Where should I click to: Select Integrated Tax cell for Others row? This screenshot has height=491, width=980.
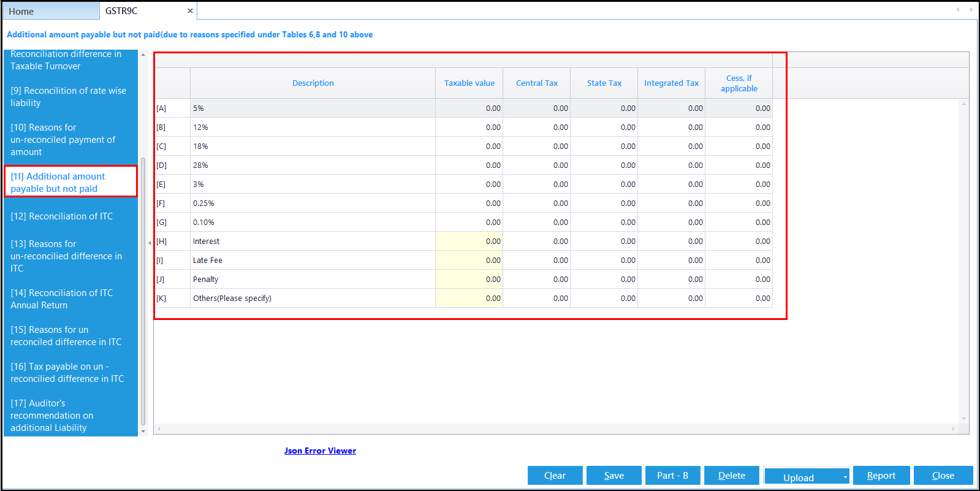pos(672,298)
